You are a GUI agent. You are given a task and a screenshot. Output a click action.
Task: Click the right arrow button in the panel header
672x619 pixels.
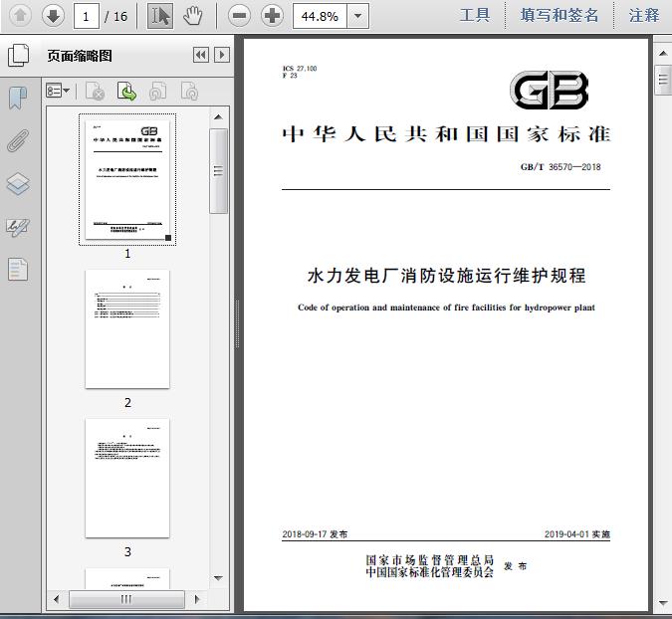[x=222, y=55]
